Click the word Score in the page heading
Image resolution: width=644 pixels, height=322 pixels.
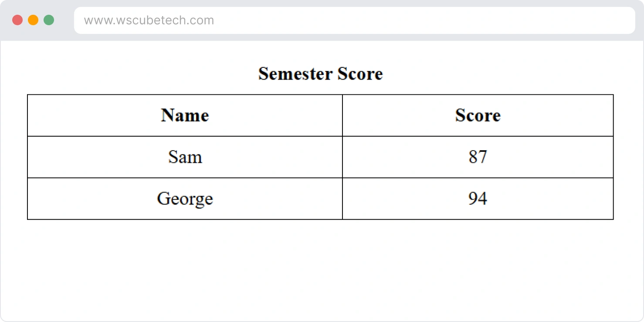(x=362, y=74)
